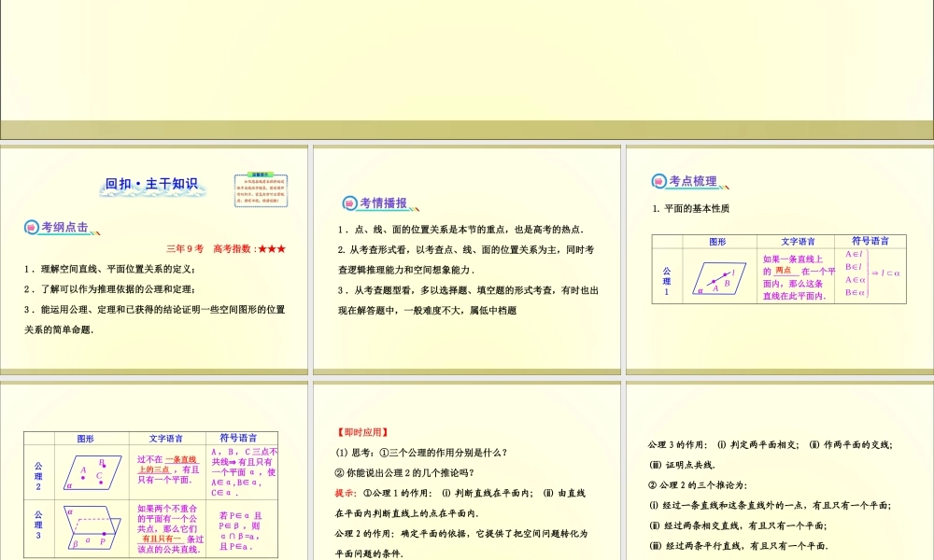Click the line 平面问题的条件

click(x=369, y=553)
